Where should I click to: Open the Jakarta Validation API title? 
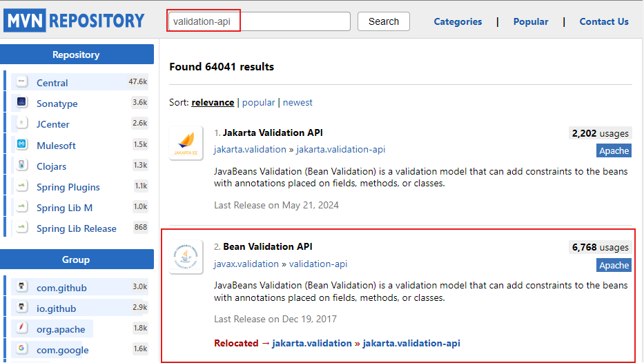273,133
